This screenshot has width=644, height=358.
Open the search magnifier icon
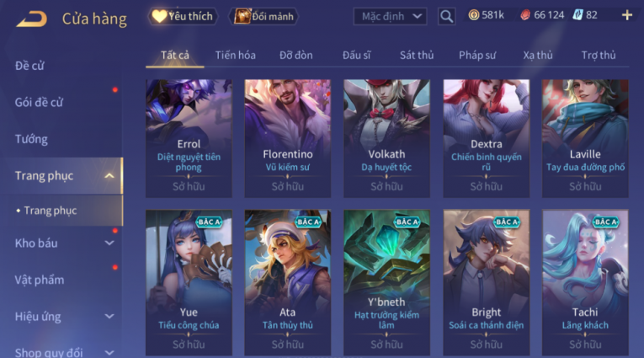(446, 17)
